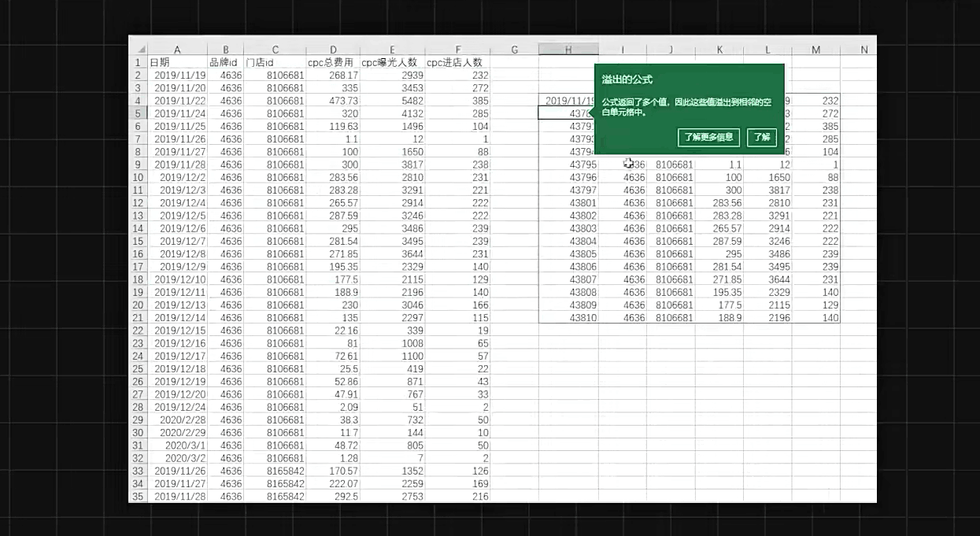This screenshot has height=536, width=980.
Task: Select the cell showing 292.5
Action: tap(333, 497)
